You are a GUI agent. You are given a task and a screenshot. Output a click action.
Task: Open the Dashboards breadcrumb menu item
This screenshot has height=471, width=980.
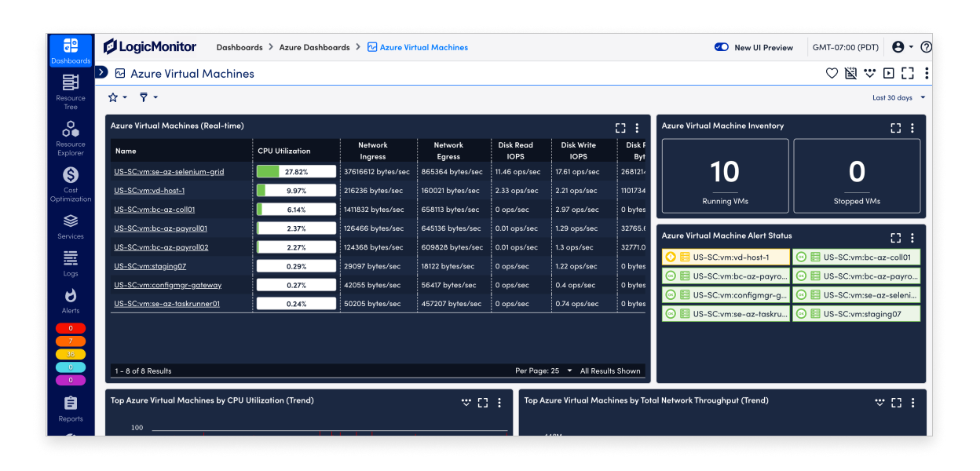pos(240,47)
